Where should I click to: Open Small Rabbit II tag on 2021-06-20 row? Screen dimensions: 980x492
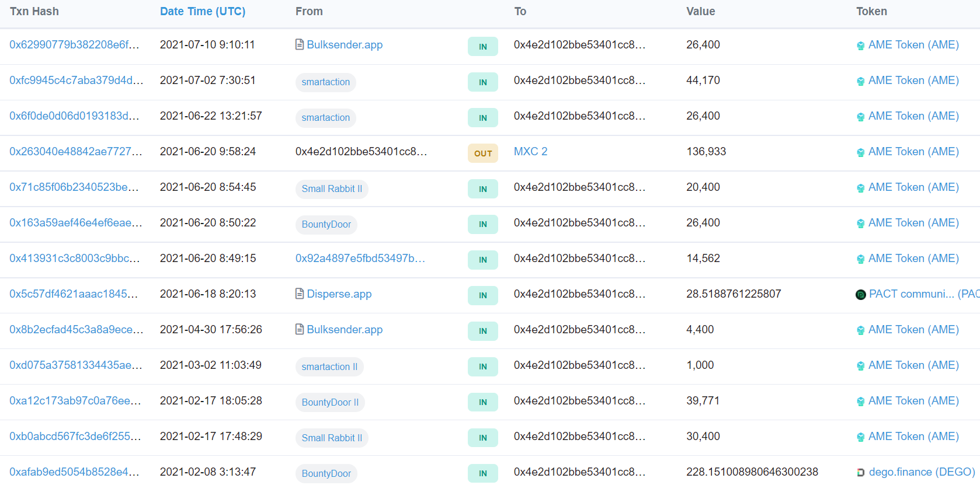pyautogui.click(x=332, y=189)
